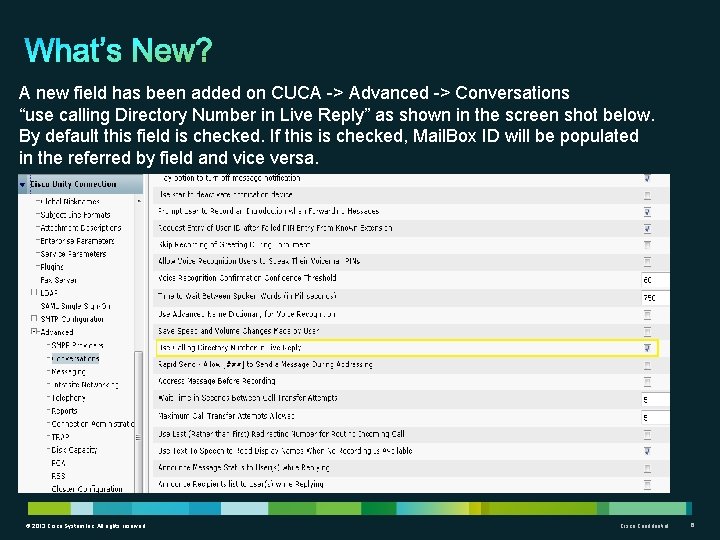Expand the LDAP node plus box
This screenshot has height=540, width=720.
click(x=34, y=292)
